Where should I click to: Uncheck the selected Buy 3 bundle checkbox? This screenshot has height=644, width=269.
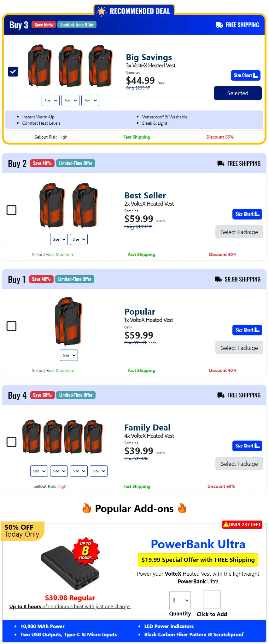13,72
